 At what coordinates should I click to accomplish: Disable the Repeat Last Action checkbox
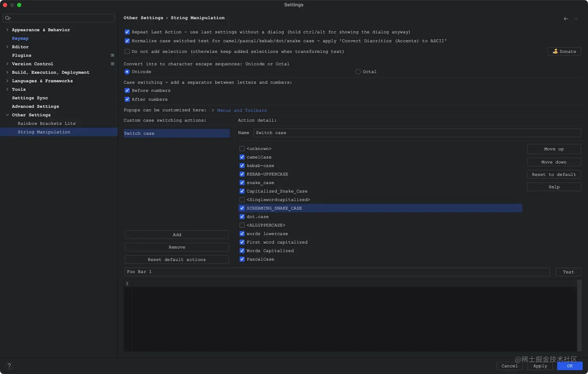pos(127,32)
